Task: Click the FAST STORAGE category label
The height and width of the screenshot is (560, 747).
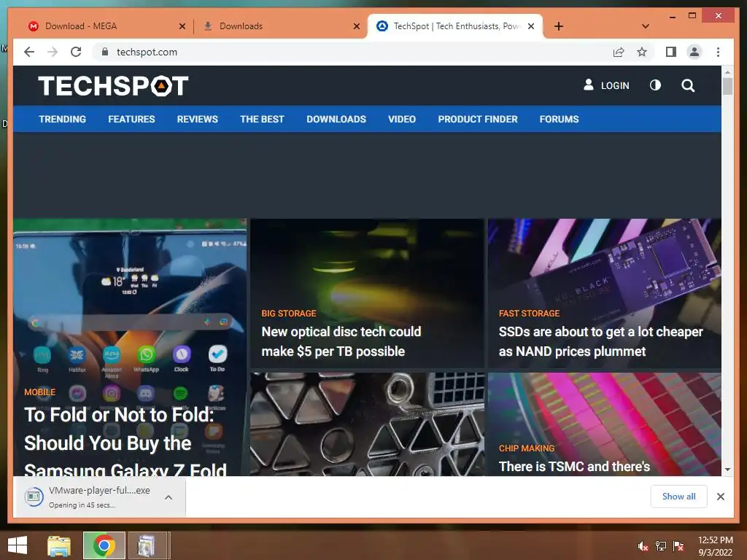Action: click(x=530, y=314)
